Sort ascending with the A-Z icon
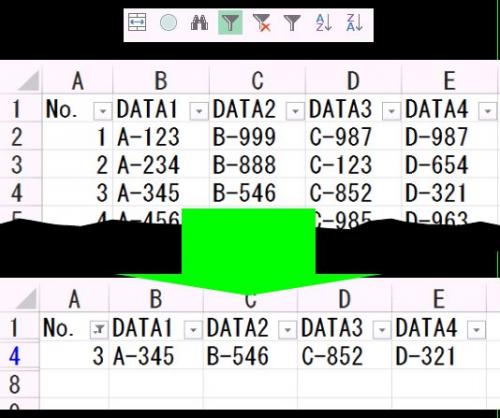The width and height of the screenshot is (500, 418). (323, 23)
